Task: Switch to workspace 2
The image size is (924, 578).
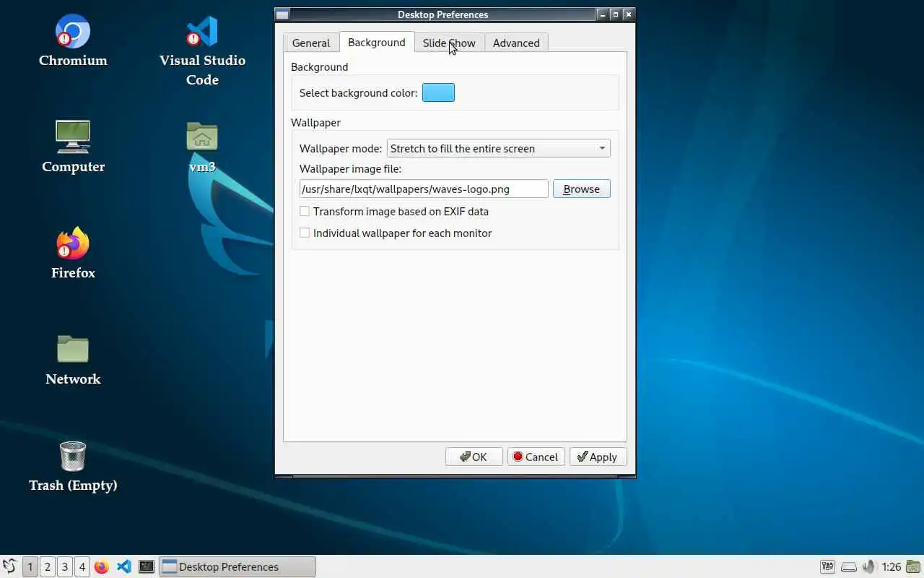Action: [x=48, y=566]
